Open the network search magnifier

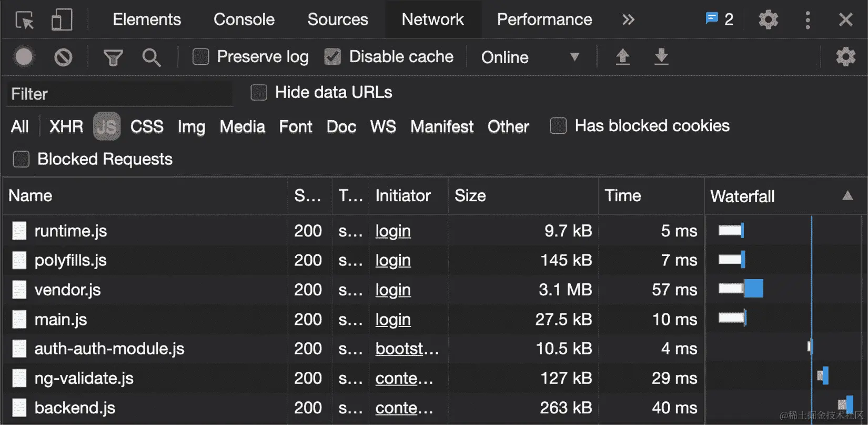pyautogui.click(x=152, y=57)
